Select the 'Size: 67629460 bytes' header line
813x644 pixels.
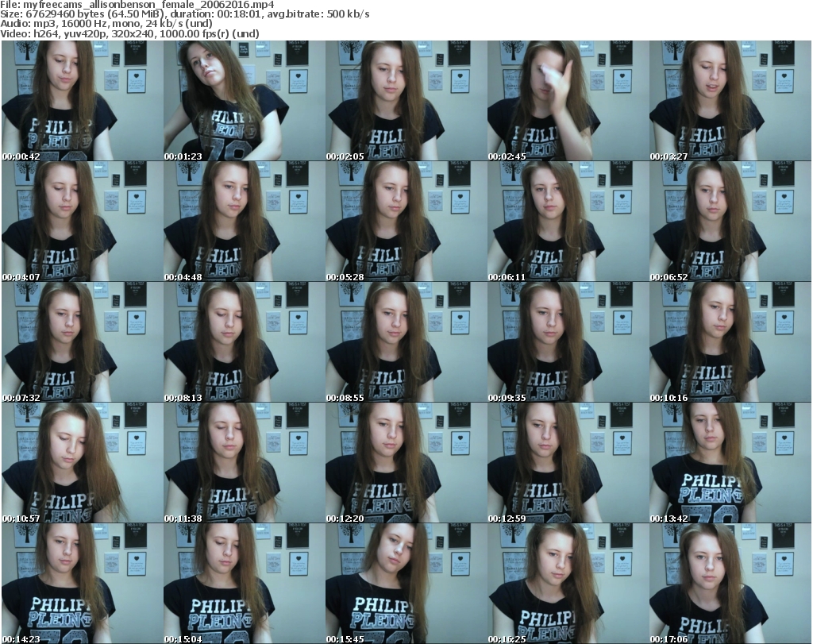tap(184, 14)
